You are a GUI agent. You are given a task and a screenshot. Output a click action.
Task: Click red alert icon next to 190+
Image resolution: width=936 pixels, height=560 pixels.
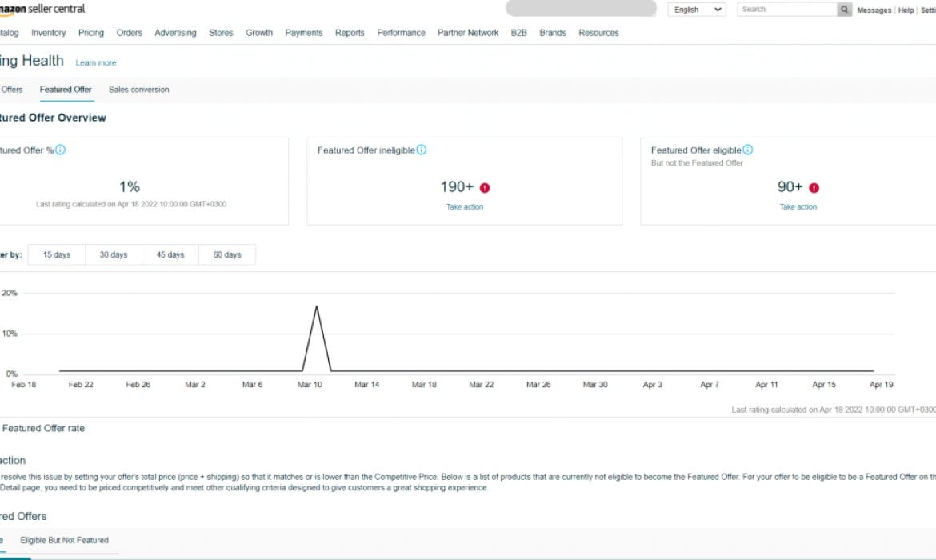coord(485,188)
